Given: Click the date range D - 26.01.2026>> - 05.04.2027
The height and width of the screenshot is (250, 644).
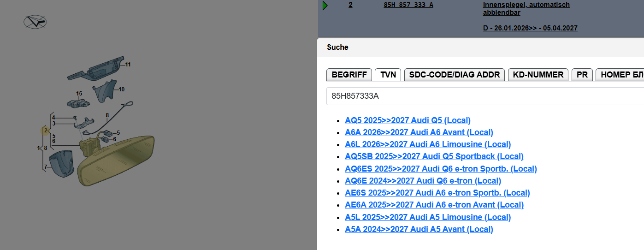Looking at the screenshot, I should [530, 28].
